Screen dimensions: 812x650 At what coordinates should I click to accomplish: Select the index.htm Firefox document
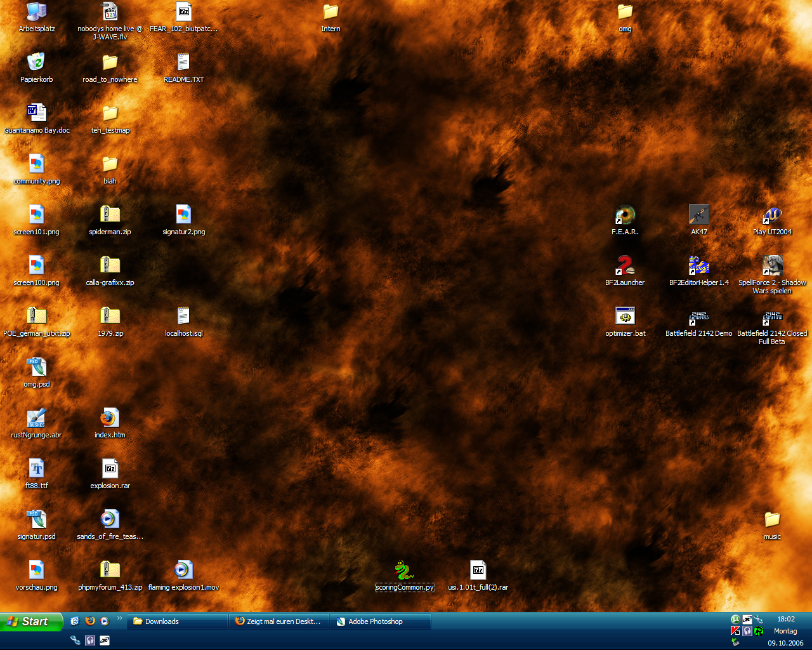click(x=110, y=423)
